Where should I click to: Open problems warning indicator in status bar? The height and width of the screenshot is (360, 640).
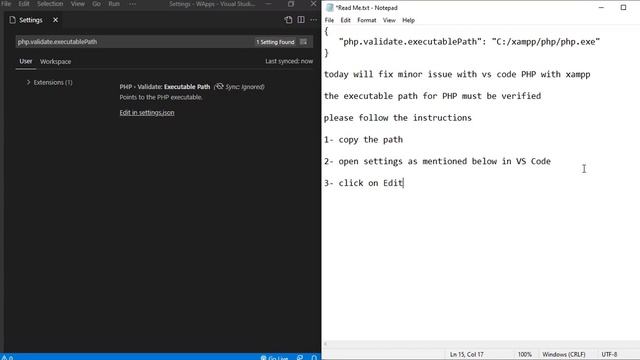pos(7,358)
